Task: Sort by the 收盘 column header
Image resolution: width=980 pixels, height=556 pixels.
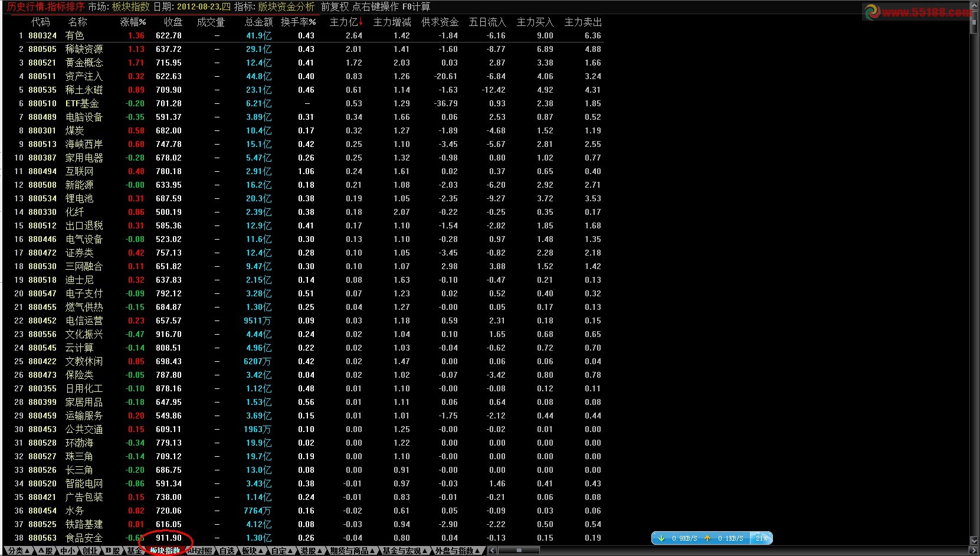Action: point(173,22)
